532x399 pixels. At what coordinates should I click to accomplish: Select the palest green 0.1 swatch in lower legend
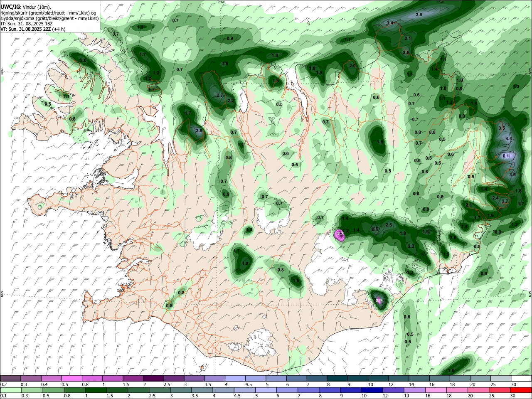[x=11, y=390]
